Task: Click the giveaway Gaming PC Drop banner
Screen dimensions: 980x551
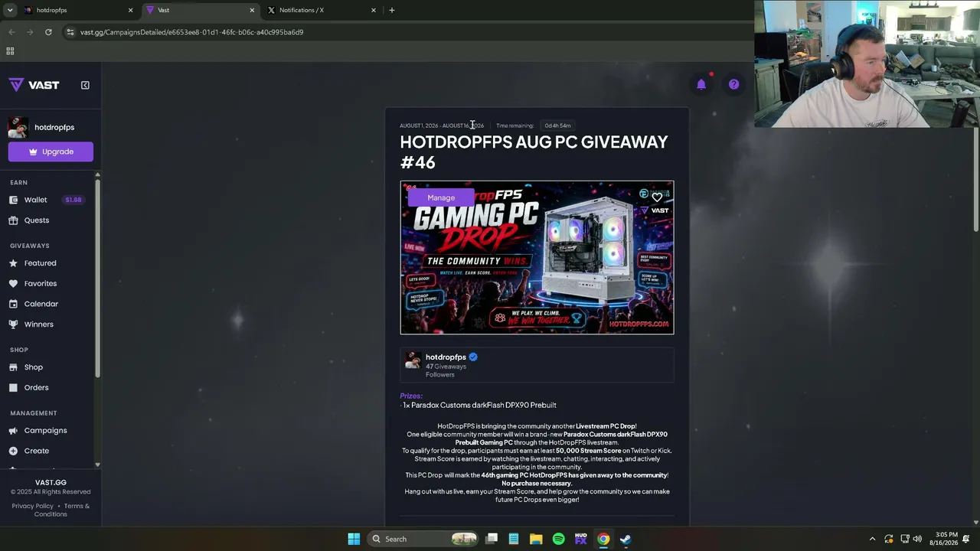Action: pyautogui.click(x=537, y=257)
